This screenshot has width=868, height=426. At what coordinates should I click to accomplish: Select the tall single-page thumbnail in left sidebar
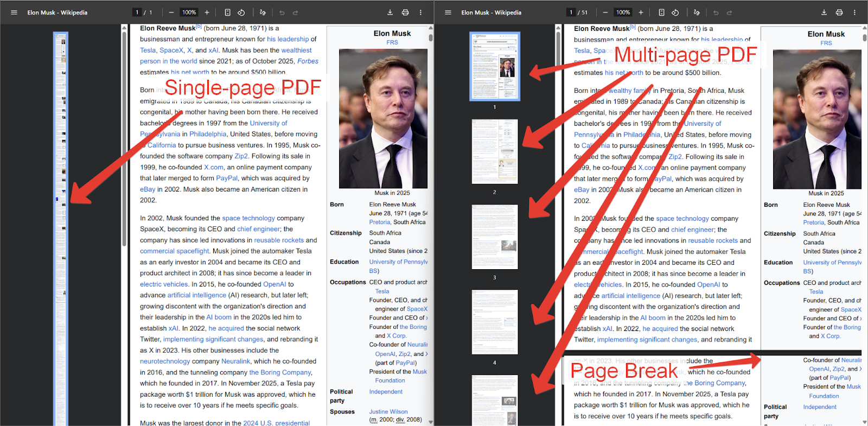61,228
